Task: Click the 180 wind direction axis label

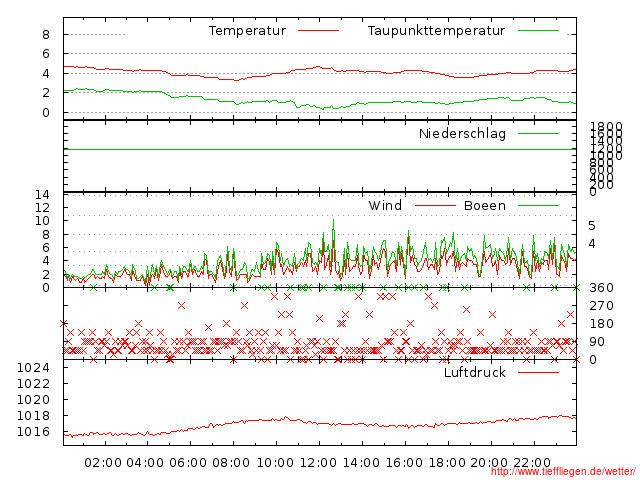Action: tap(601, 324)
